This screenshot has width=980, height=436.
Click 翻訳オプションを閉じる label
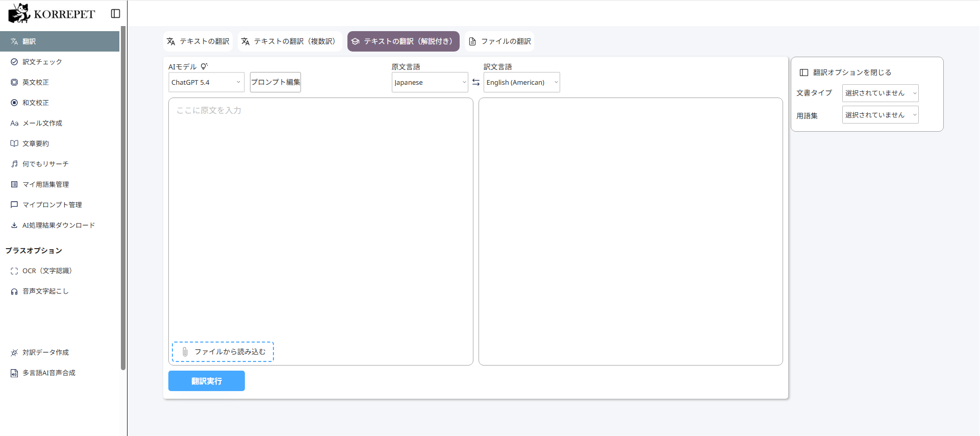coord(852,72)
